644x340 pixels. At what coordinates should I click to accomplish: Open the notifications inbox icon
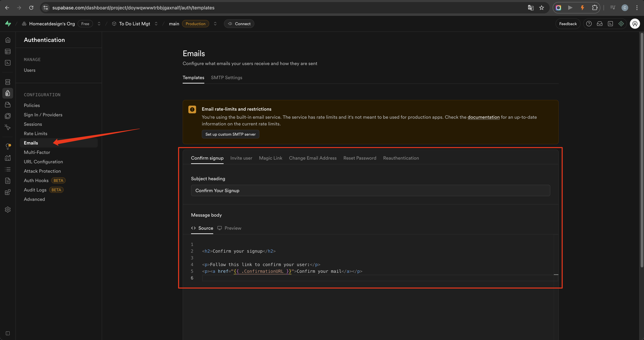point(600,24)
